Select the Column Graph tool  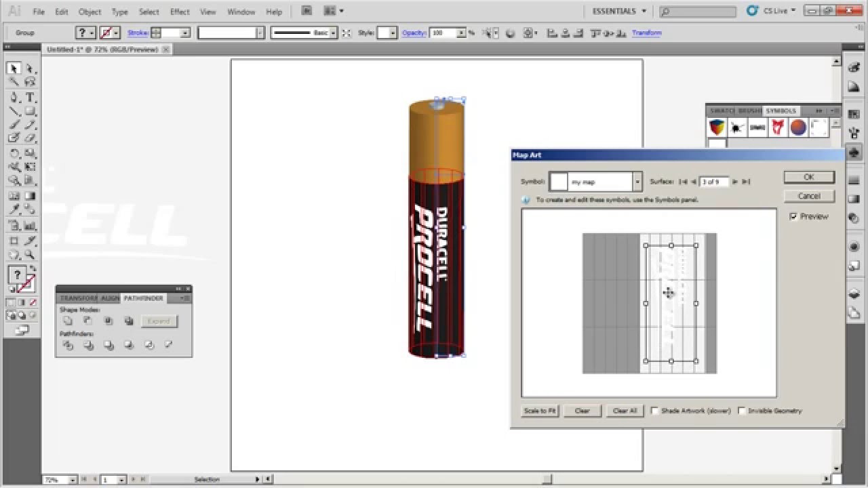coord(31,226)
